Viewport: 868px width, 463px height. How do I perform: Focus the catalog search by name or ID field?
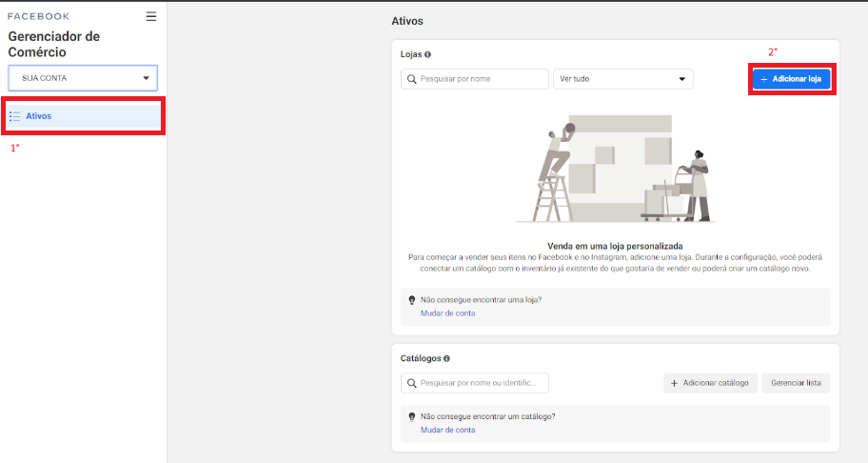click(481, 383)
